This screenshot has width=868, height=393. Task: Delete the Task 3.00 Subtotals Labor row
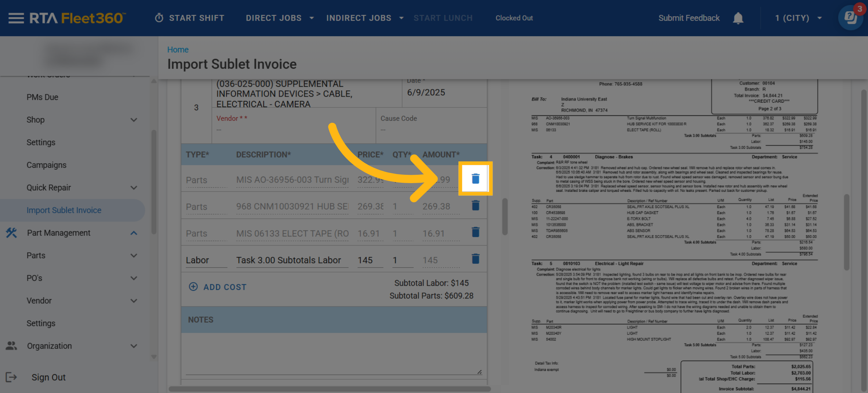tap(475, 259)
